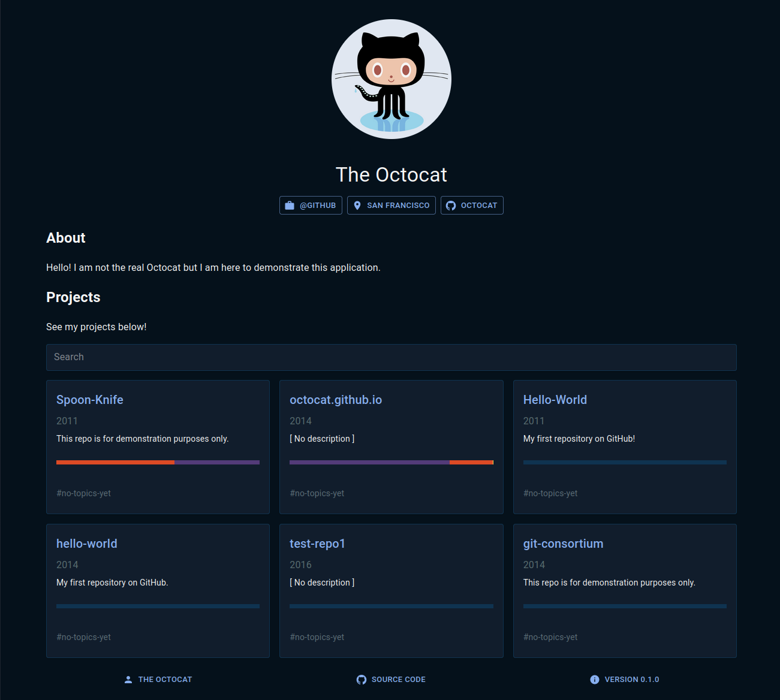Click #no-topics-yet tag in Hello-World card
780x700 pixels.
coord(550,493)
